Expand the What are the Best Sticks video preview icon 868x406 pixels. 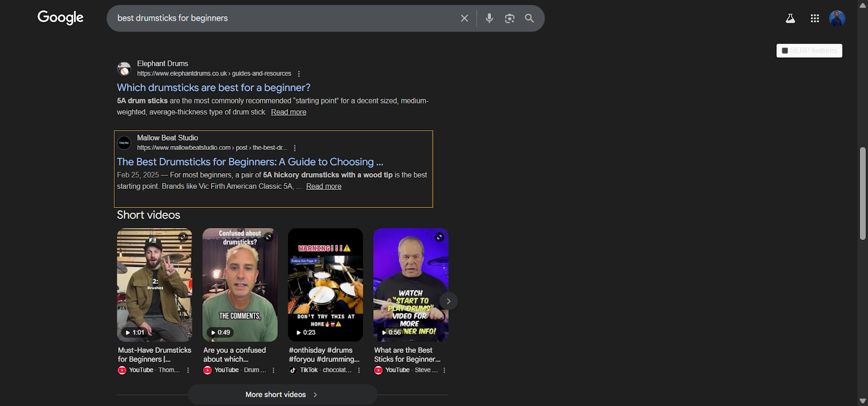[x=439, y=237]
